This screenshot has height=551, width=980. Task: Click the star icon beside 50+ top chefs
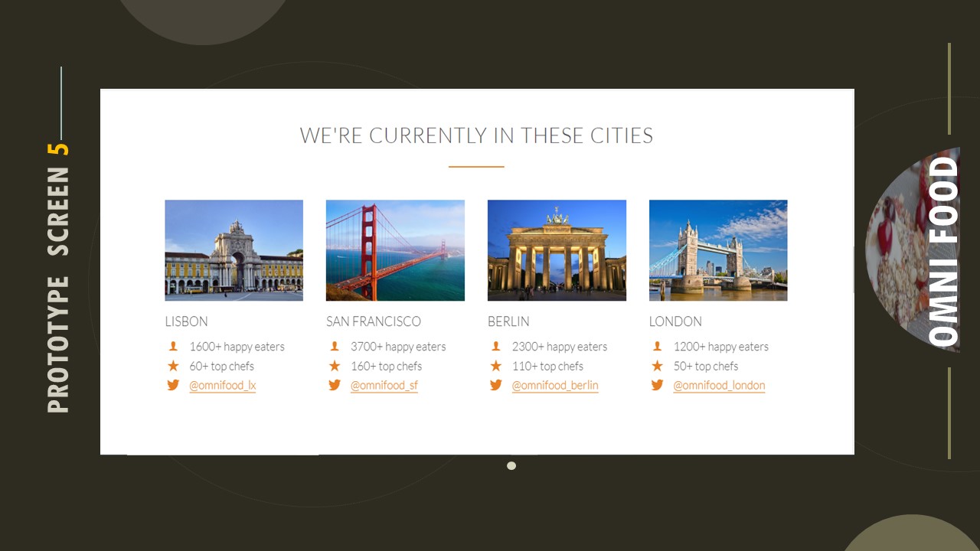tap(657, 366)
